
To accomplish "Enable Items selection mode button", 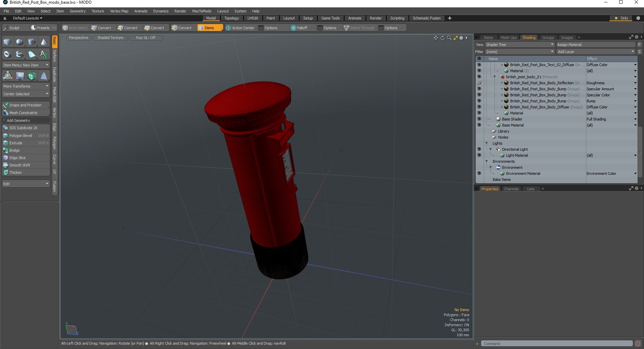I will coord(210,28).
